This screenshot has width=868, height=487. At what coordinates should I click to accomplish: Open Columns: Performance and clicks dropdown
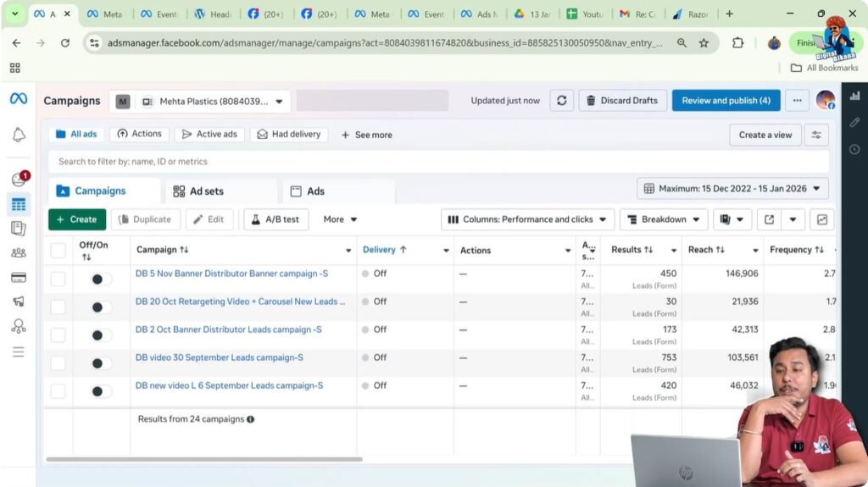coord(527,219)
